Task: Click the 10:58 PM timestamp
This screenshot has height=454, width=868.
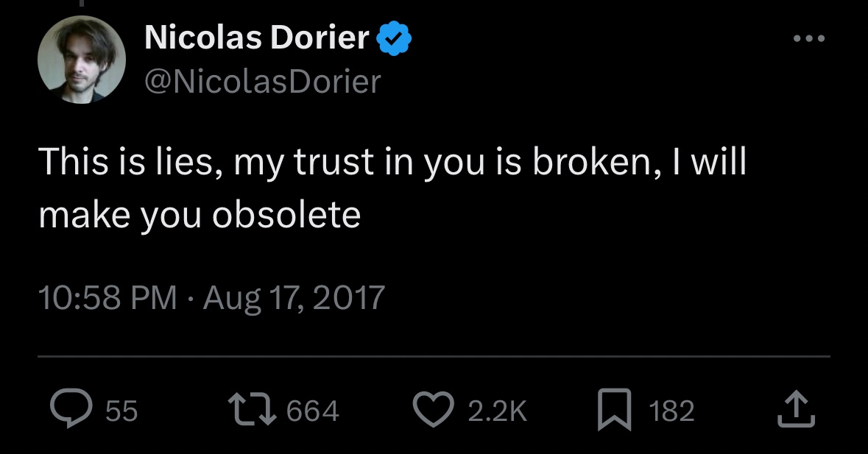Action: pos(107,297)
